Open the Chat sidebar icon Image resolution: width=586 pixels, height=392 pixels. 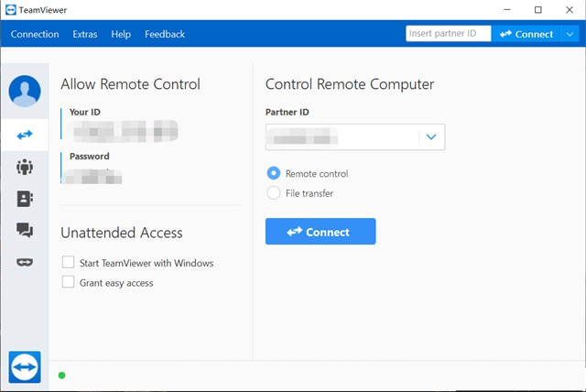(x=25, y=230)
